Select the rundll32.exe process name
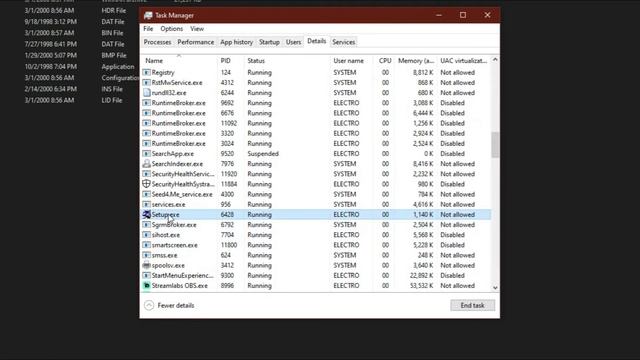 (x=169, y=93)
